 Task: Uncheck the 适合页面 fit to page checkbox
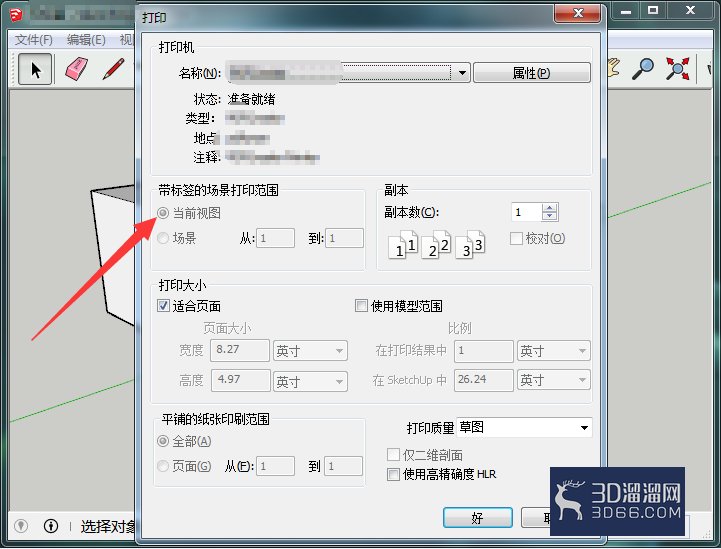click(x=163, y=306)
